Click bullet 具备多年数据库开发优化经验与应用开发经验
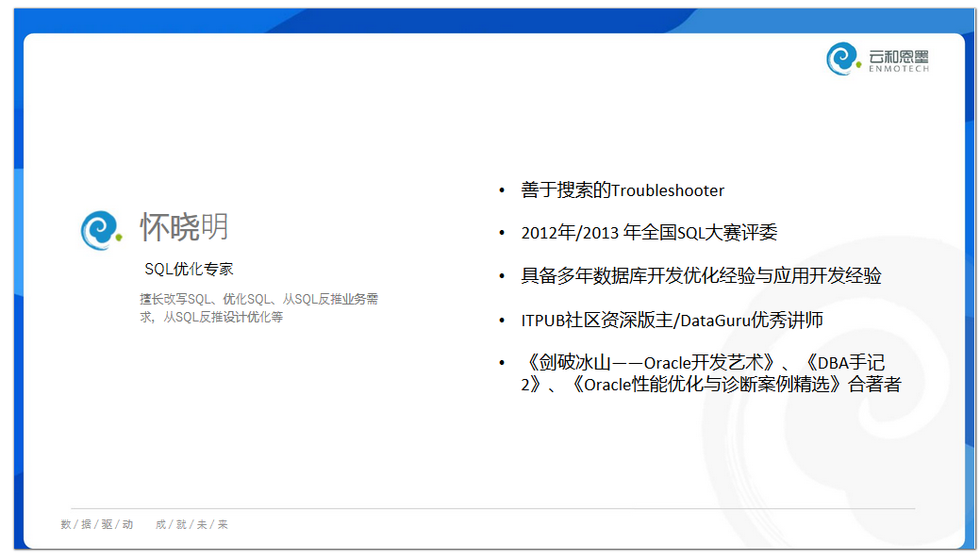This screenshot has width=980, height=560. coord(701,275)
